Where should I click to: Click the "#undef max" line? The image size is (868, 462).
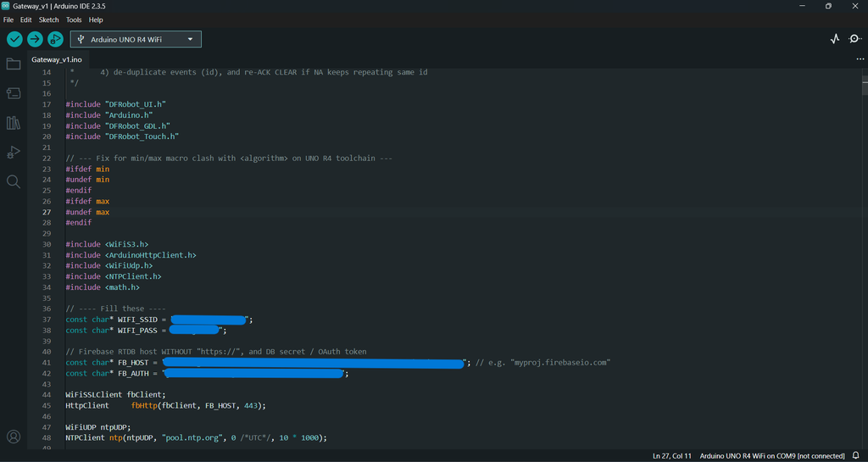tap(87, 212)
